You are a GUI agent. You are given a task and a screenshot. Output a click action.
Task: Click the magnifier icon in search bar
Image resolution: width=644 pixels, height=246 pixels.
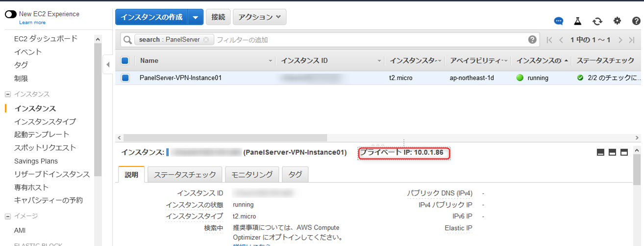(127, 40)
